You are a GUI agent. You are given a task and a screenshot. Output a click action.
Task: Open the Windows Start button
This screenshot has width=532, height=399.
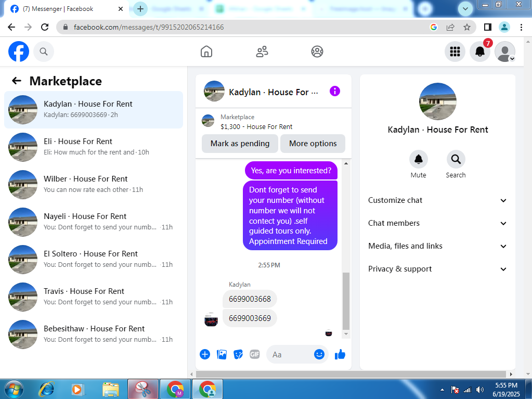pyautogui.click(x=14, y=389)
